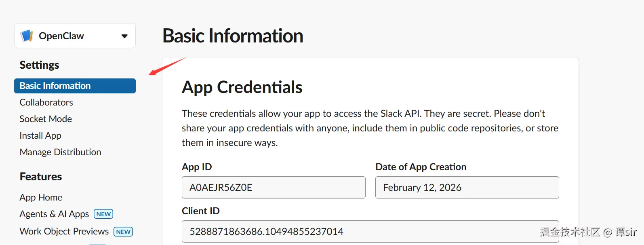Go to Socket Mode settings

click(46, 119)
